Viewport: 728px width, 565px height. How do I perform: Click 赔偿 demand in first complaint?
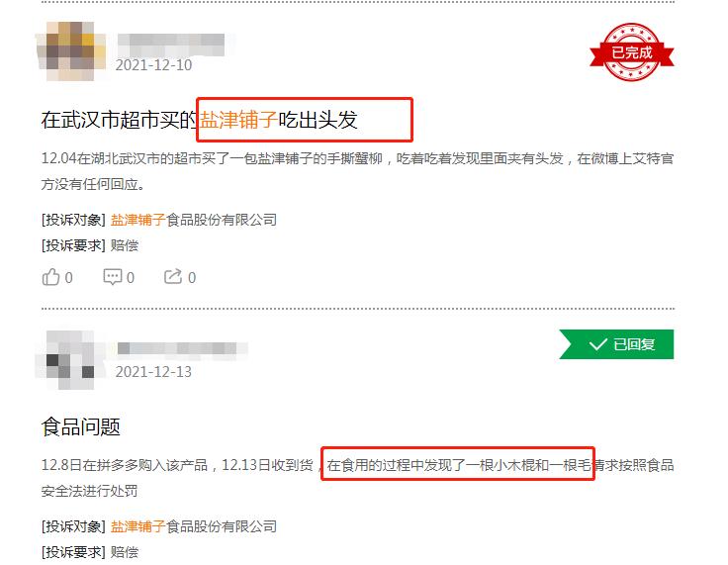click(125, 245)
